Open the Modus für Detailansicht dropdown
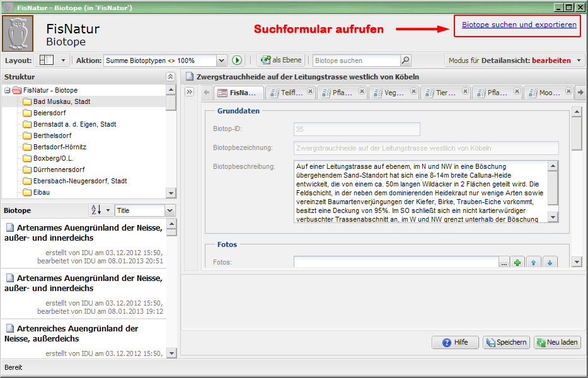Viewport: 588px width, 378px height. pyautogui.click(x=579, y=60)
